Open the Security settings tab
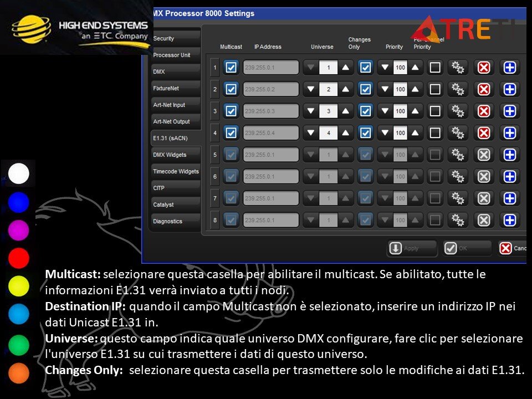 176,38
